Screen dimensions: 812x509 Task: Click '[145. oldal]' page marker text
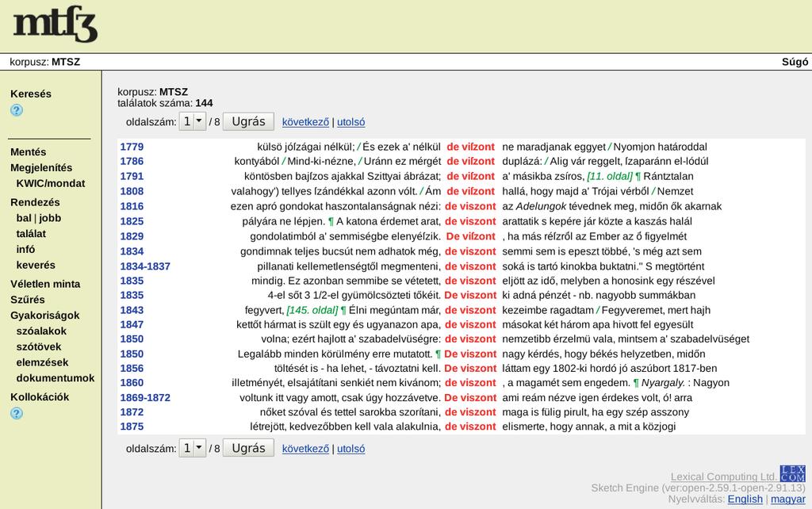(x=312, y=310)
